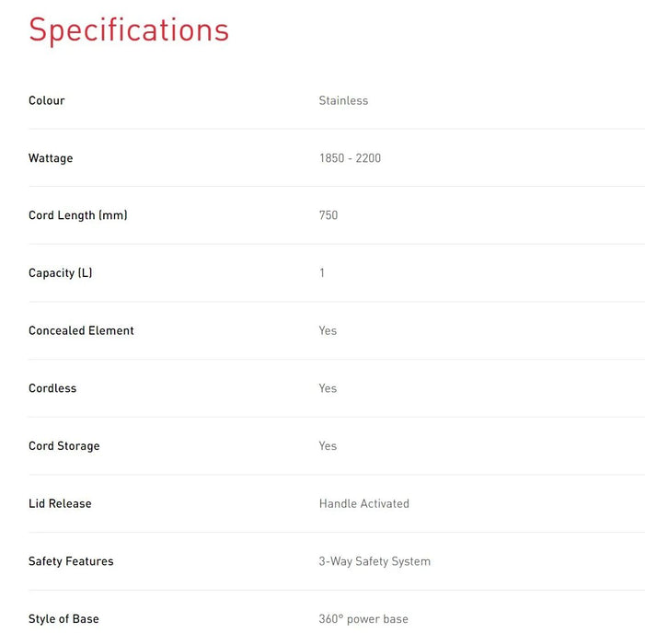Select the capacity value 1
Image resolution: width=645 pixels, height=644 pixels.
(x=322, y=273)
